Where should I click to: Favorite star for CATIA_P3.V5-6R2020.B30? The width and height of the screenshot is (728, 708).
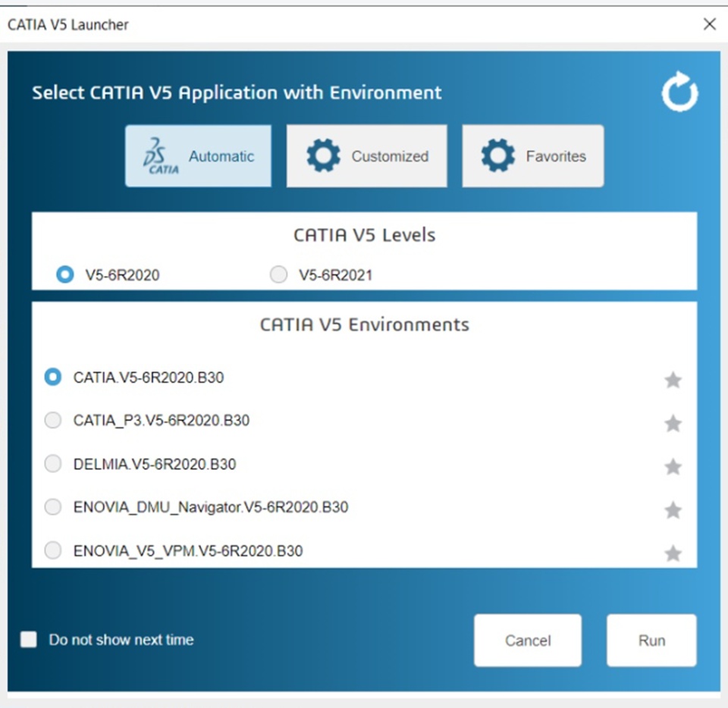click(x=673, y=423)
